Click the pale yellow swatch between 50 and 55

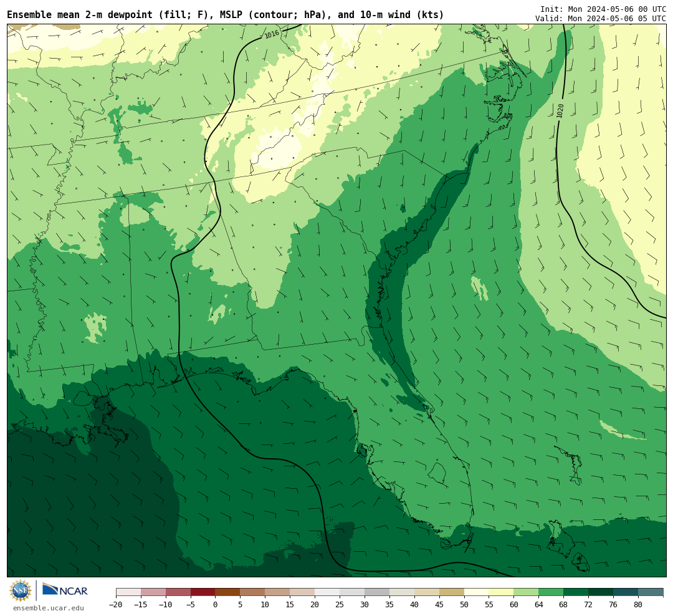click(477, 592)
